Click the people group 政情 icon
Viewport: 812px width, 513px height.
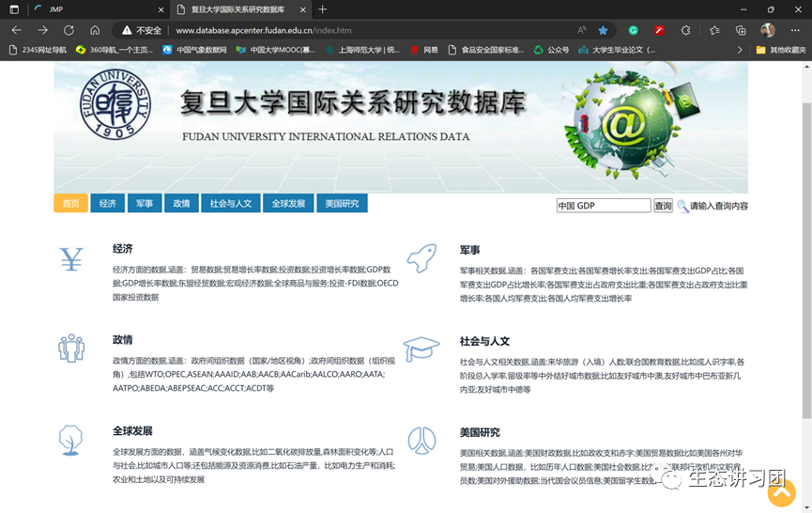point(71,348)
